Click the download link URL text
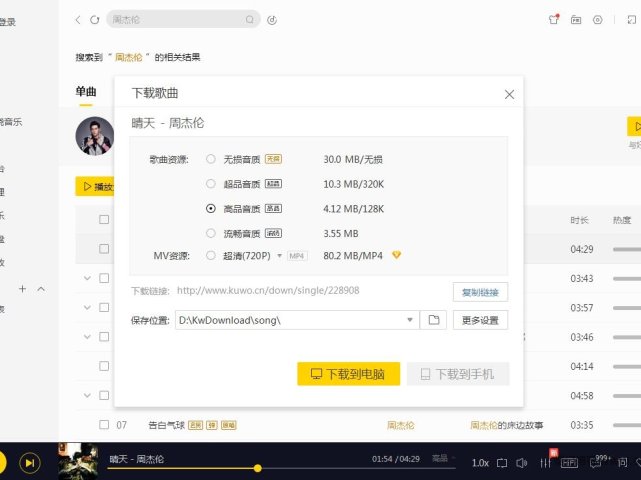 tap(268, 290)
